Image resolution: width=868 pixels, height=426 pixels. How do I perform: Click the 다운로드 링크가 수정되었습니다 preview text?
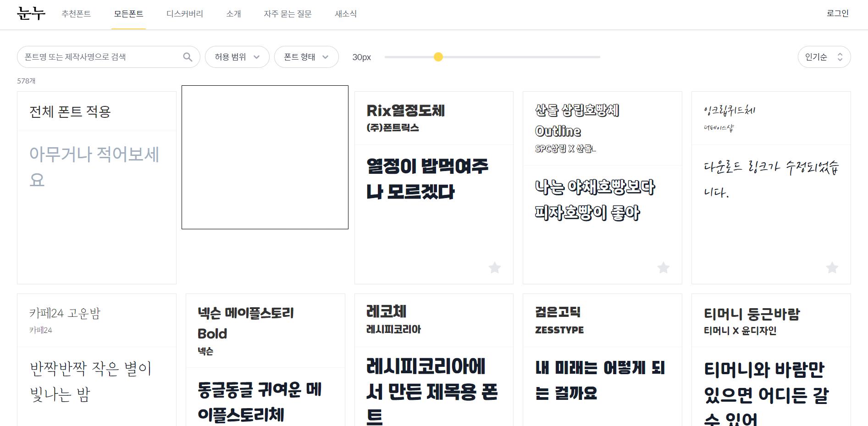(771, 179)
